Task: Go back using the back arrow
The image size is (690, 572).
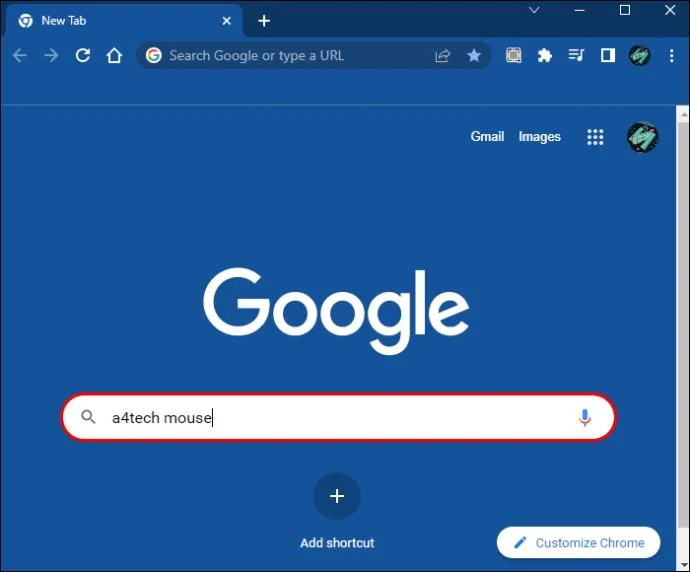Action: (20, 55)
